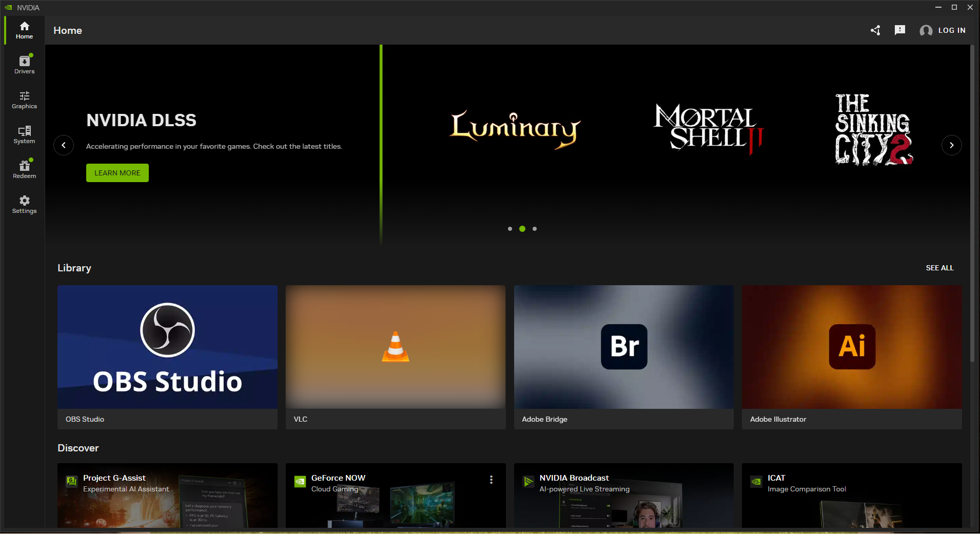The width and height of the screenshot is (980, 534).
Task: Click the user avatar icon
Action: [926, 31]
